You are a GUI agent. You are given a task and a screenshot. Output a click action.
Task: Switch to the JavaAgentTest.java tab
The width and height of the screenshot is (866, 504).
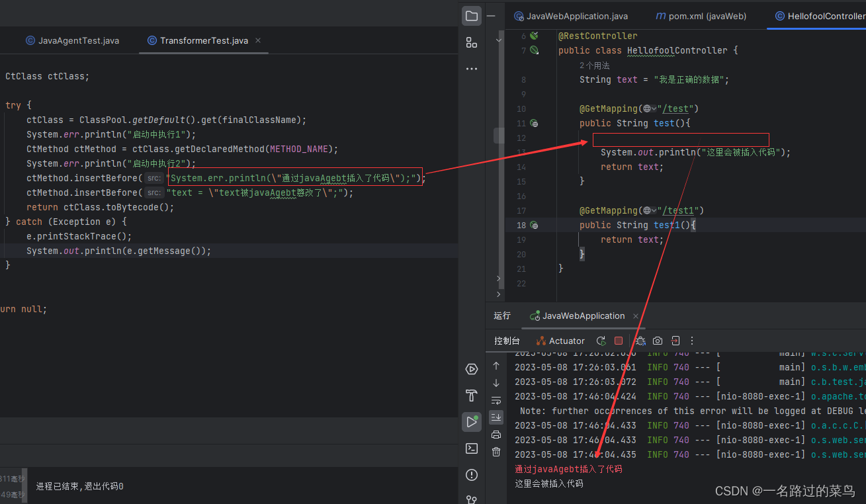pyautogui.click(x=72, y=40)
